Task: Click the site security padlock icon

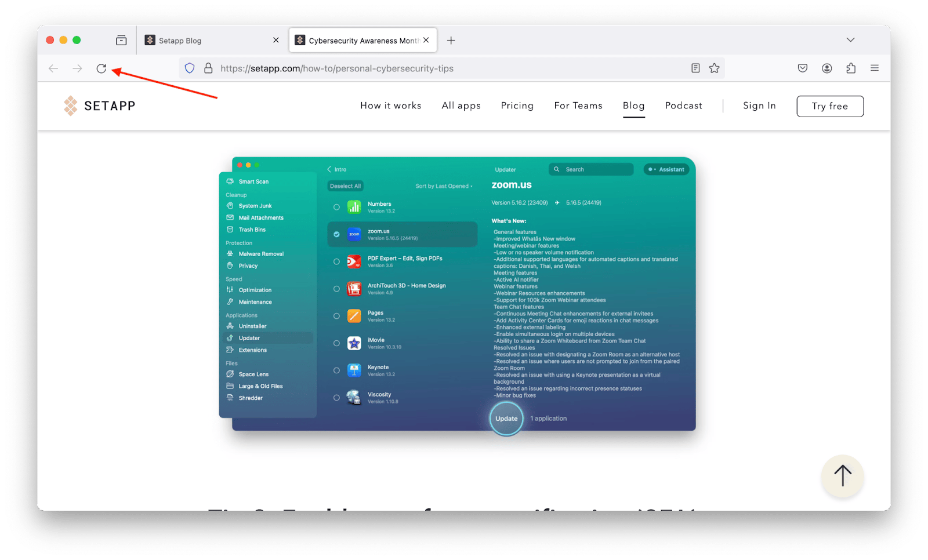Action: pos(208,68)
